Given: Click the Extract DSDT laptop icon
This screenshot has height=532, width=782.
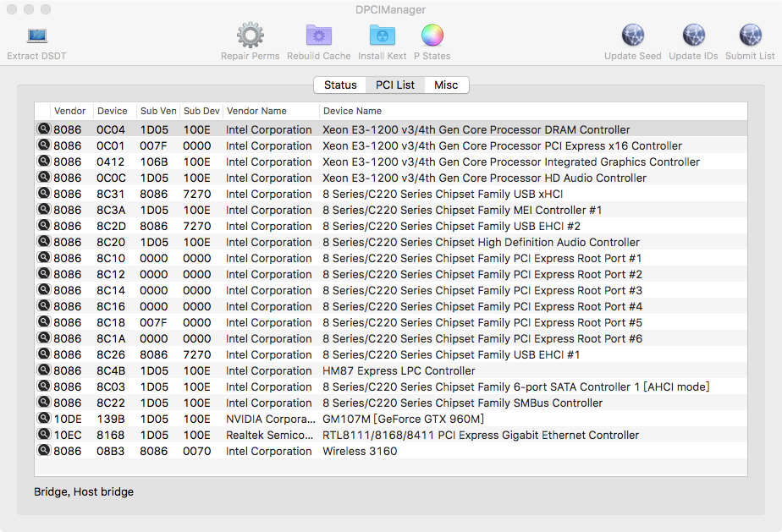Looking at the screenshot, I should [37, 36].
